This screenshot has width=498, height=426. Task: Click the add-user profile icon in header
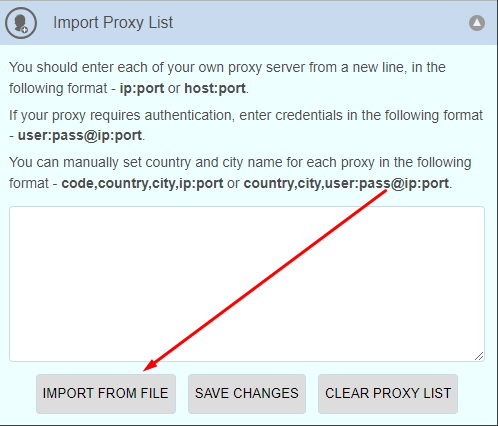21,23
